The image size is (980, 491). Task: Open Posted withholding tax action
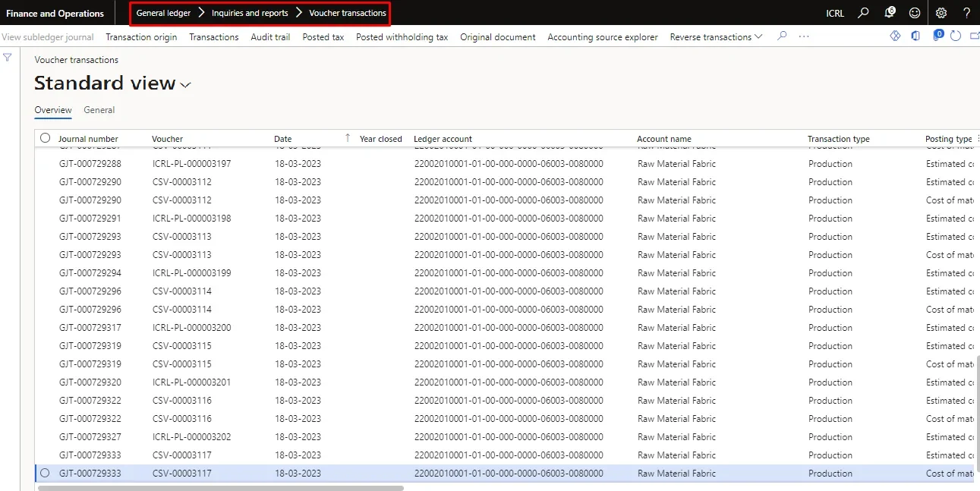pos(402,36)
